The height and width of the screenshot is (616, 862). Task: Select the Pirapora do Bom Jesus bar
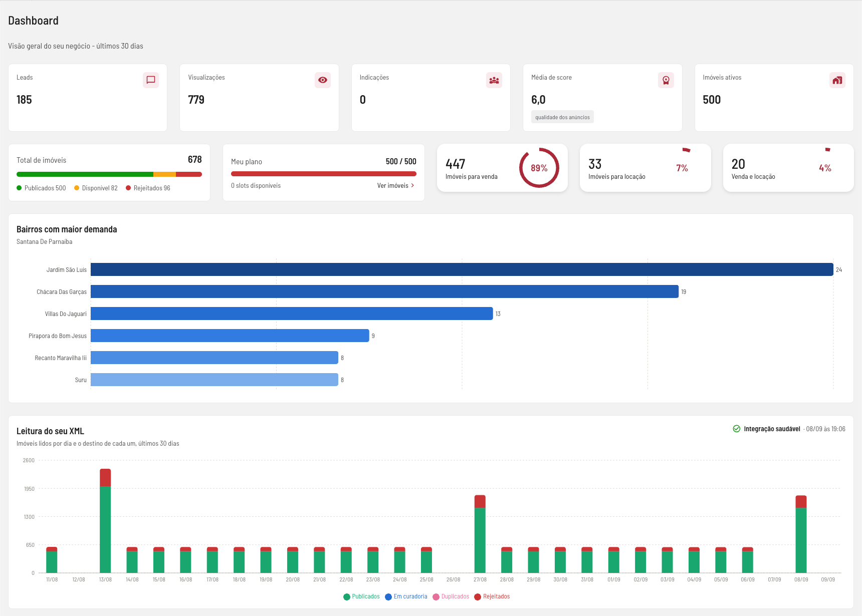pyautogui.click(x=230, y=336)
